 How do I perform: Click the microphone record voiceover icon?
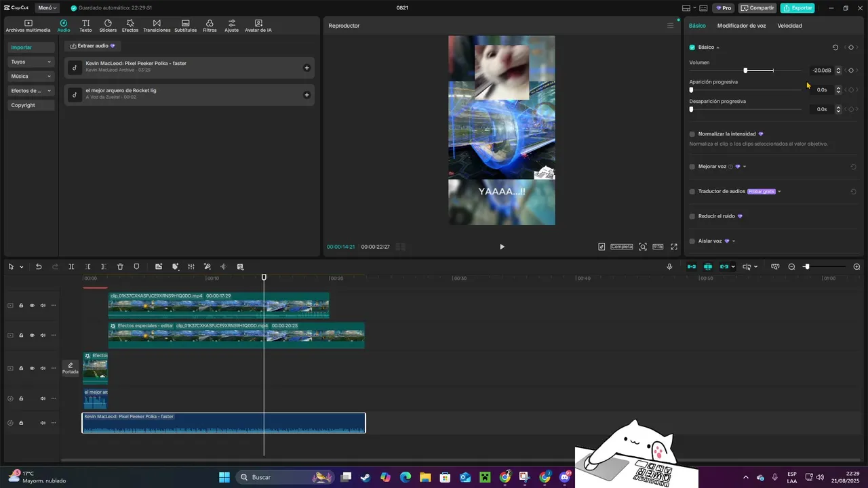coord(669,267)
